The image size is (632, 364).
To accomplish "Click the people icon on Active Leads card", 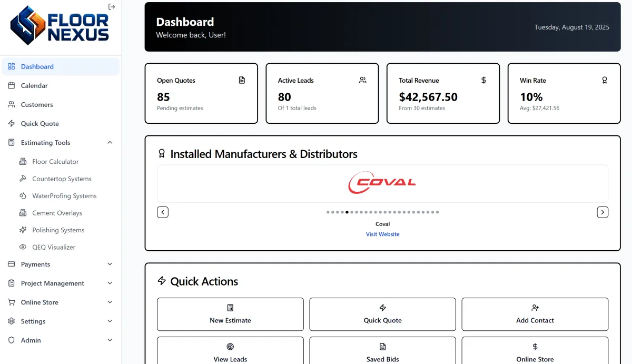I will click(x=363, y=80).
